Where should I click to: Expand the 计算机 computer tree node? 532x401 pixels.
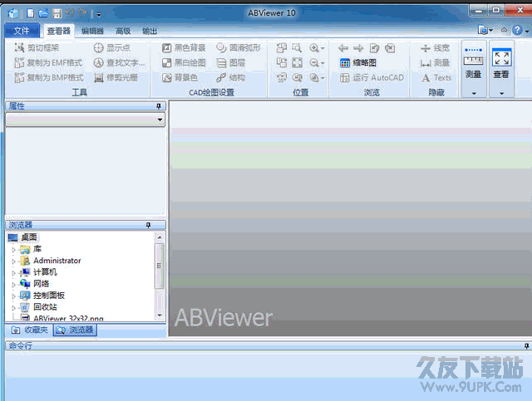pos(13,273)
